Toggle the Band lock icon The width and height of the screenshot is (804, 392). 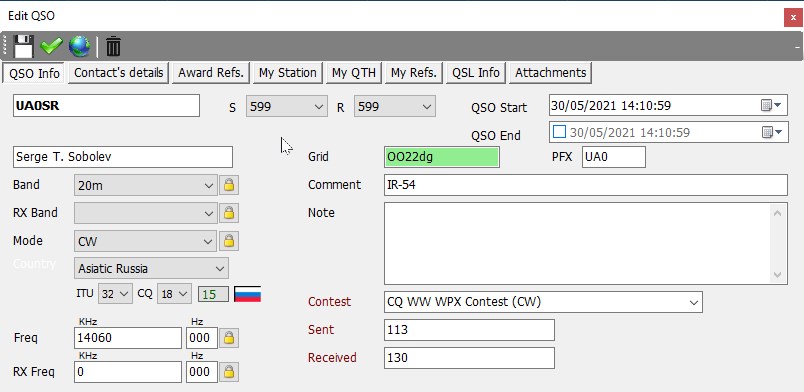(x=229, y=185)
